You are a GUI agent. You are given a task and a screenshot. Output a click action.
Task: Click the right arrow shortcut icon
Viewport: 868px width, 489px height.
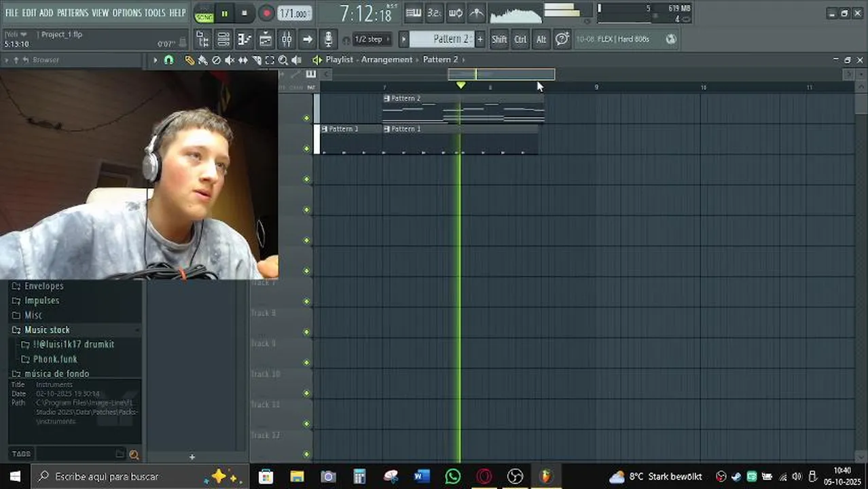(308, 39)
